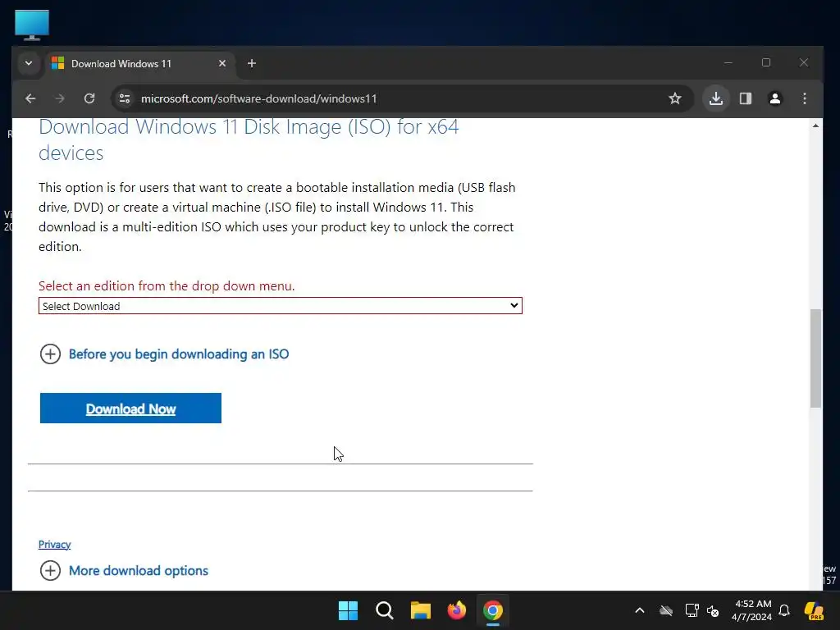Image resolution: width=840 pixels, height=630 pixels.
Task: Expand More download options
Action: point(125,571)
